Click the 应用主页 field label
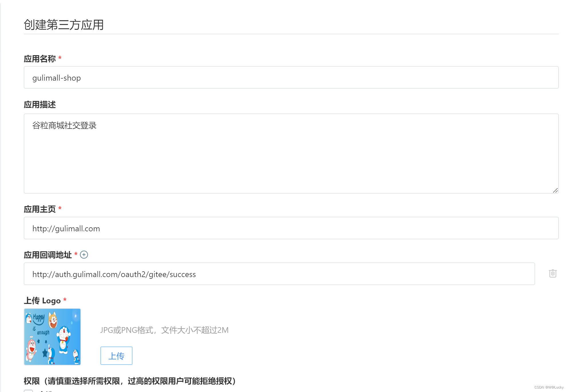The image size is (568, 392). 40,209
